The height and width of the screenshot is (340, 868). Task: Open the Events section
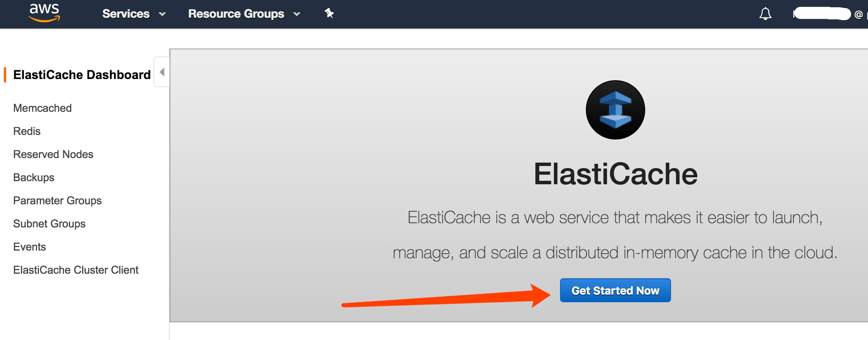[x=29, y=247]
